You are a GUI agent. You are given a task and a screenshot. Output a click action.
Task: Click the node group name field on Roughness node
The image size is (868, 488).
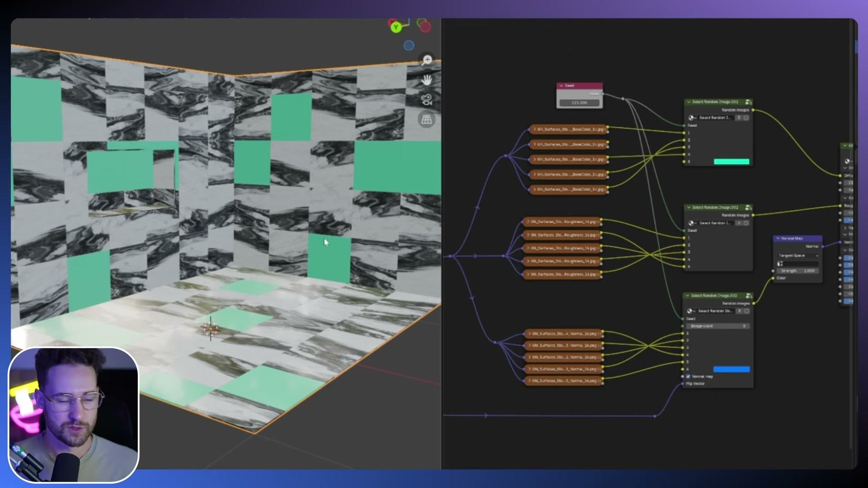pos(716,223)
